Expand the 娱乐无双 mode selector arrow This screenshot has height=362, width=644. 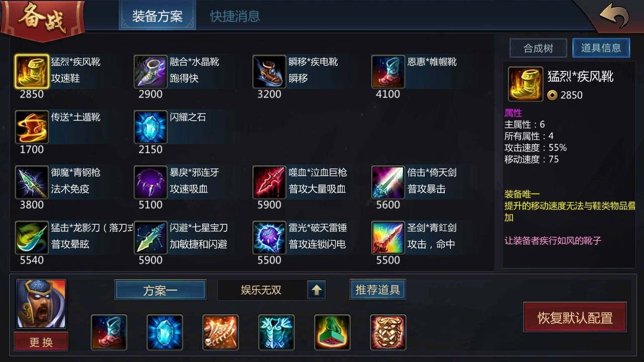(316, 290)
